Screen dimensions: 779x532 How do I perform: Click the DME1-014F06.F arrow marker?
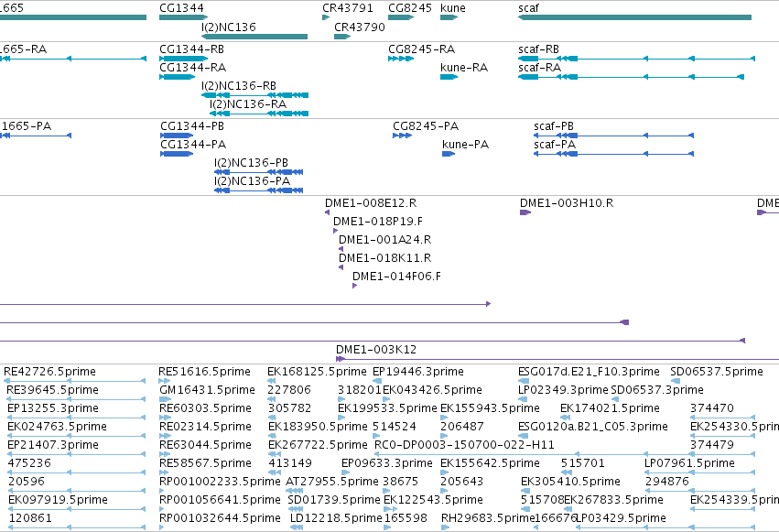pos(355,286)
